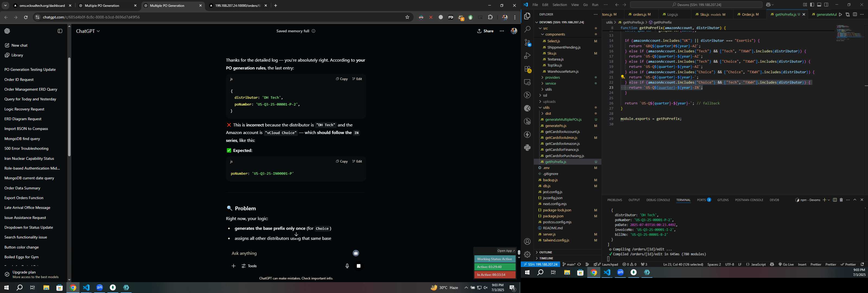Run the current file with play icon
This screenshot has height=293, width=868.
tap(840, 14)
